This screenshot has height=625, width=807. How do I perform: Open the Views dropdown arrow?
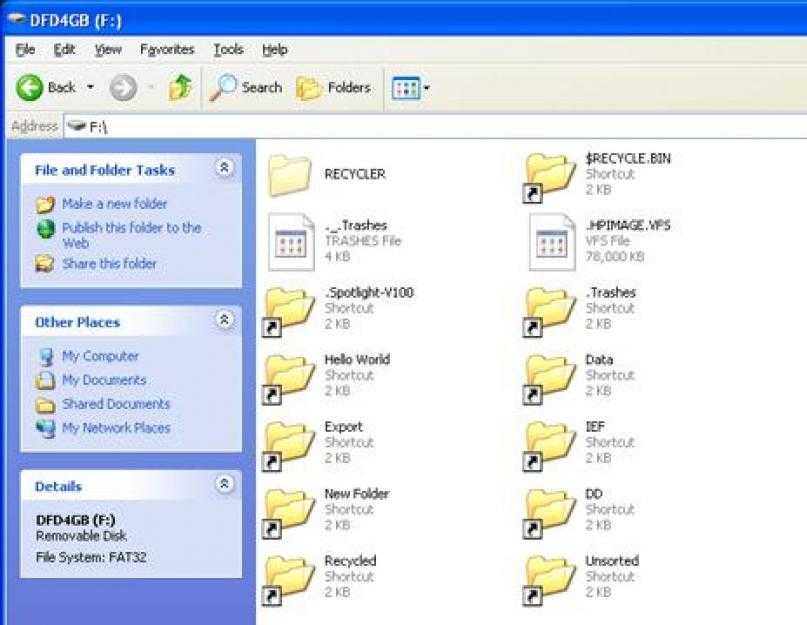(x=426, y=88)
